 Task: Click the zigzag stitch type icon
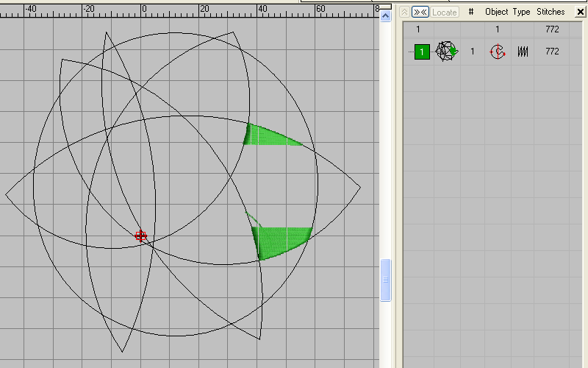523,52
